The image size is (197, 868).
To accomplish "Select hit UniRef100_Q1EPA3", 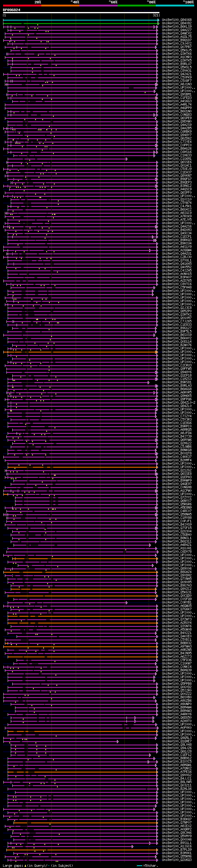I will (176, 477).
